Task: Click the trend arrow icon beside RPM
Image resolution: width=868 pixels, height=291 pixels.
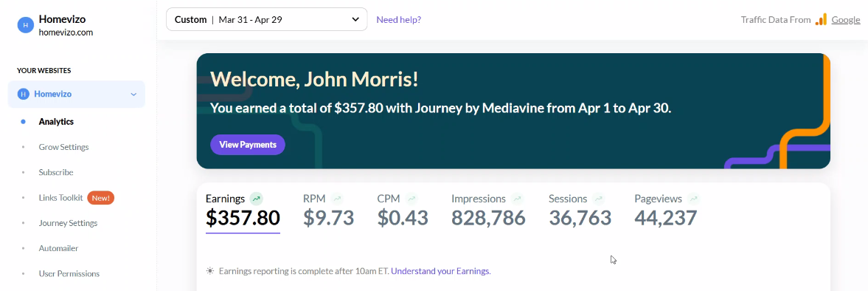Action: pos(337,199)
